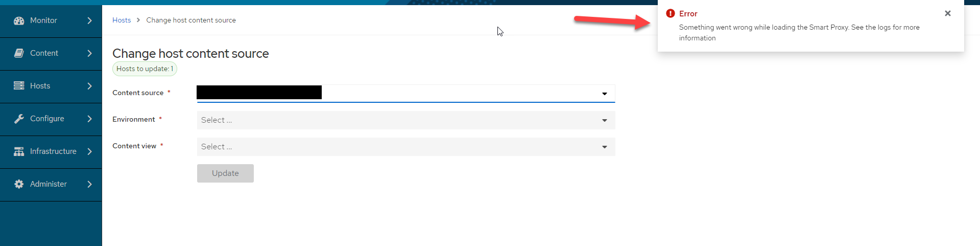The image size is (980, 246).
Task: Click the Update button
Action: (225, 173)
